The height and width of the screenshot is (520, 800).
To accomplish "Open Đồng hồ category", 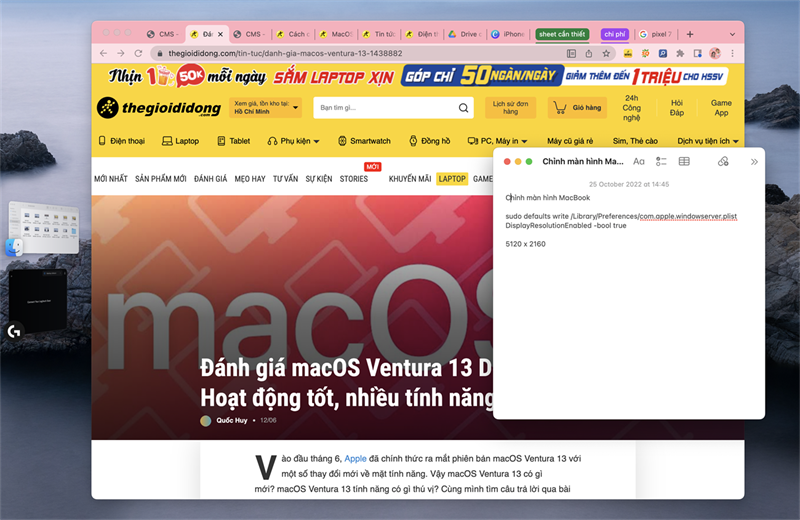I will pyautogui.click(x=430, y=141).
